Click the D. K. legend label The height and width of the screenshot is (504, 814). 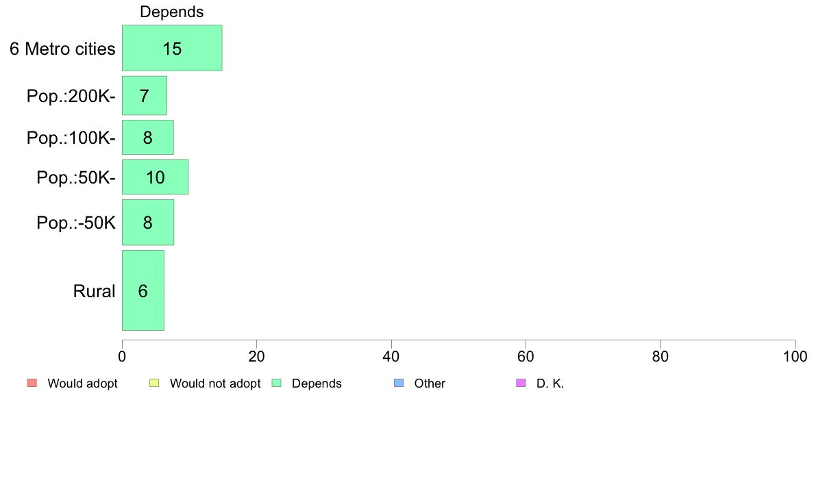pos(550,383)
